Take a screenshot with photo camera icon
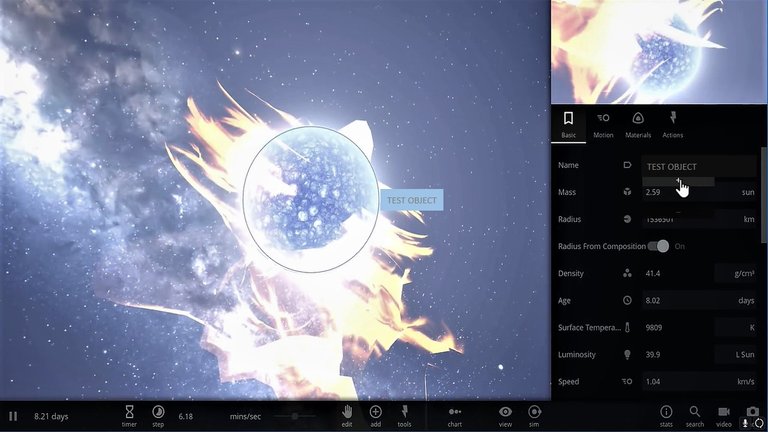 tap(753, 411)
